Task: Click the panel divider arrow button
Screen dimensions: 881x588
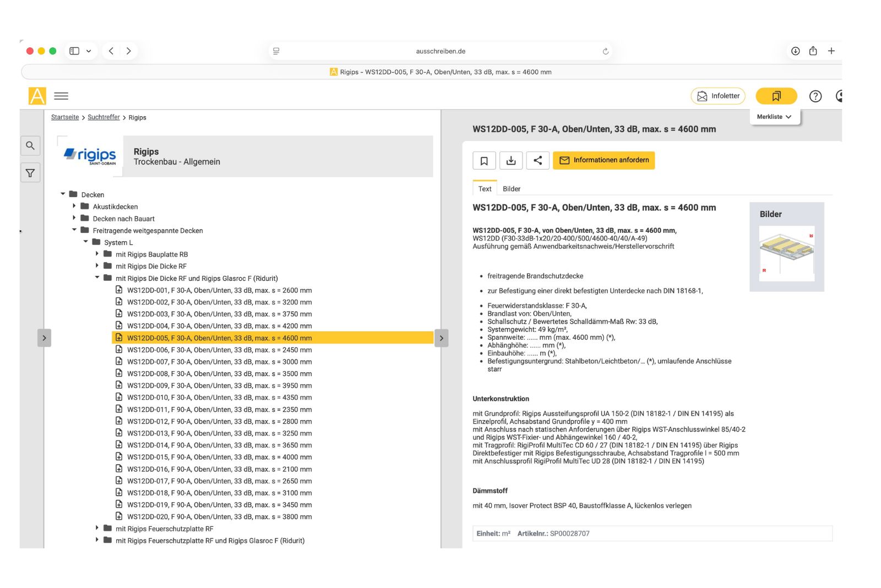Action: pyautogui.click(x=442, y=338)
